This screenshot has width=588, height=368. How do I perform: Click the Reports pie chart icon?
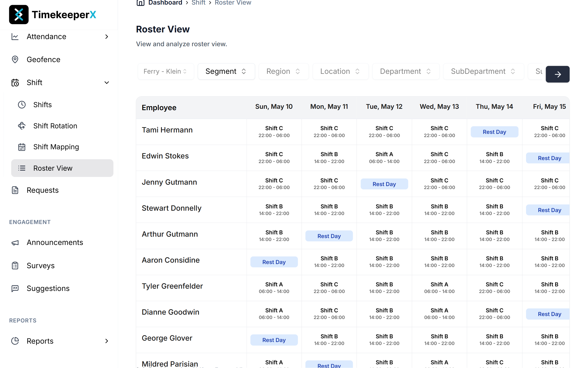(15, 341)
